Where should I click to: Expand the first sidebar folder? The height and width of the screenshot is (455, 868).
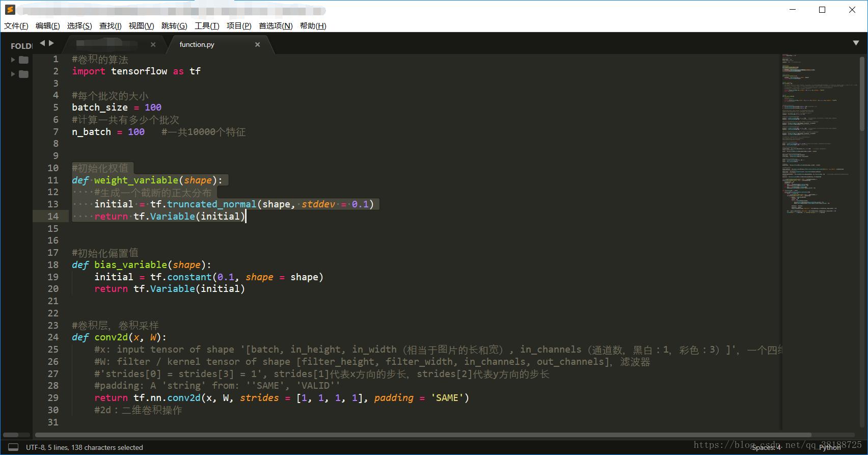coord(13,60)
